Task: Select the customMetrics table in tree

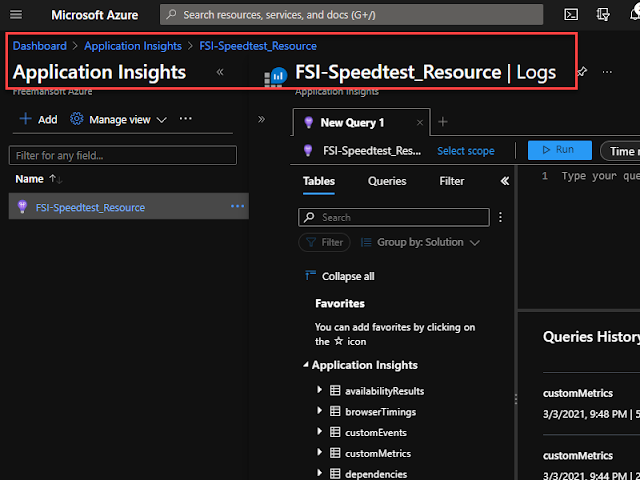Action: coord(378,453)
